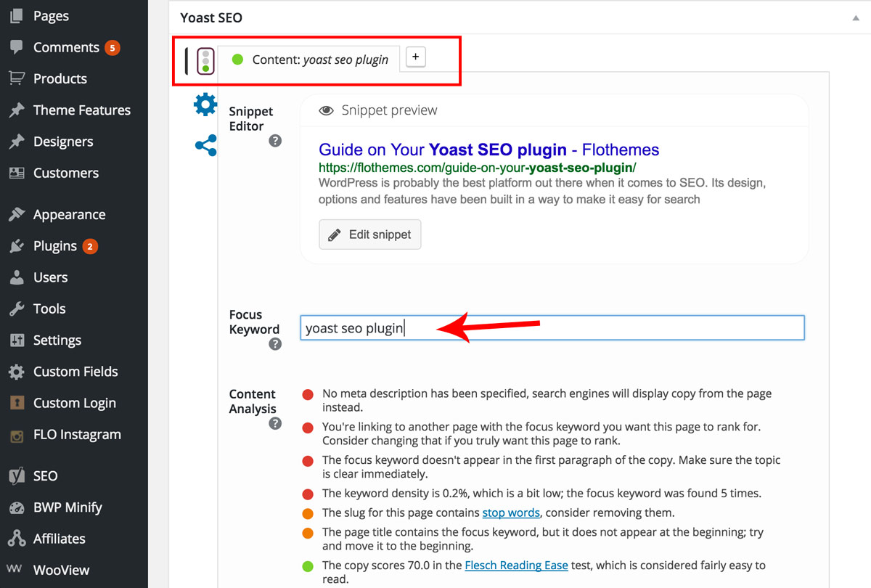Open Yoast social share icon
This screenshot has width=871, height=588.
tap(205, 145)
